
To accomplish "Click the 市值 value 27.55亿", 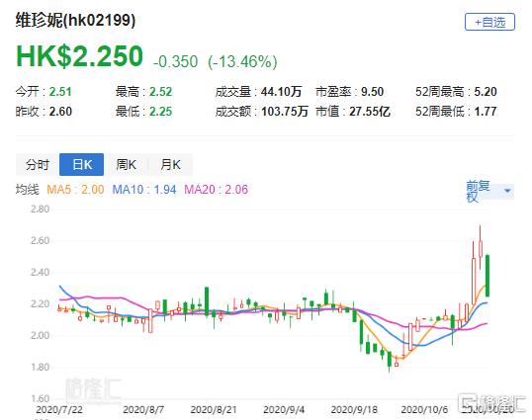I will 370,112.
